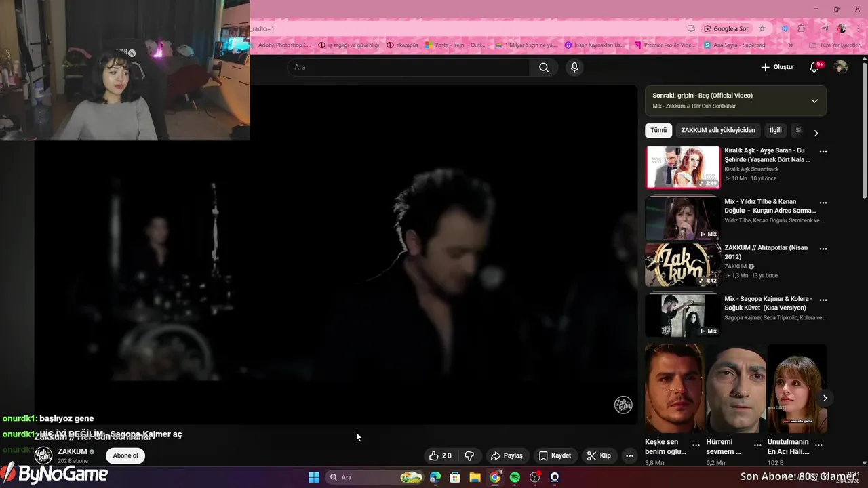
Task: Show next shorts with the arrow button
Action: coord(825,398)
